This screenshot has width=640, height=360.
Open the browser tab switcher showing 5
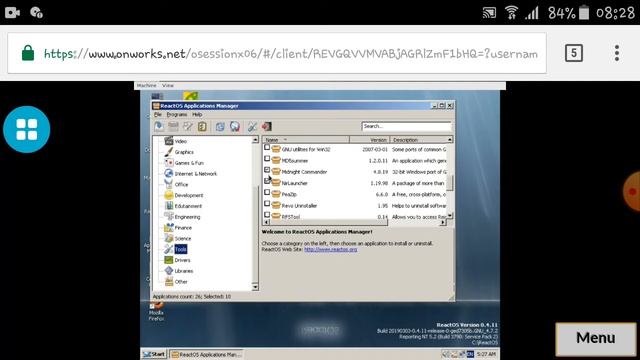(573, 53)
